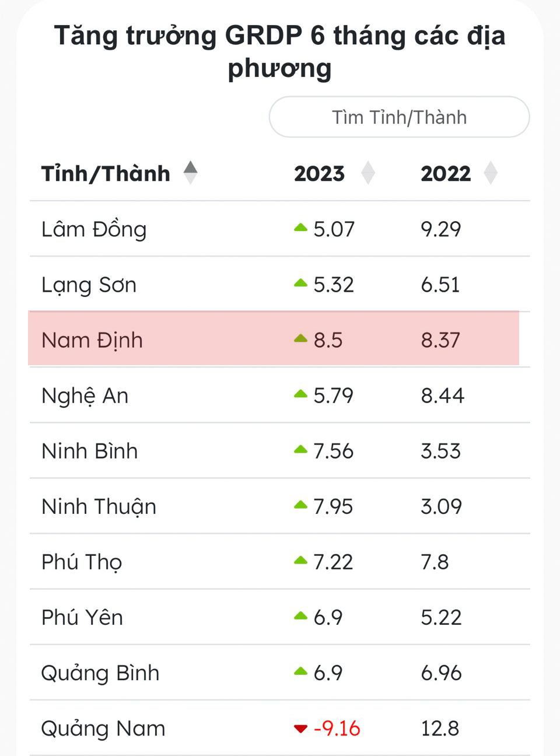Click red down arrow in Quảng Nam row
Image resolution: width=560 pixels, height=756 pixels.
tap(300, 729)
